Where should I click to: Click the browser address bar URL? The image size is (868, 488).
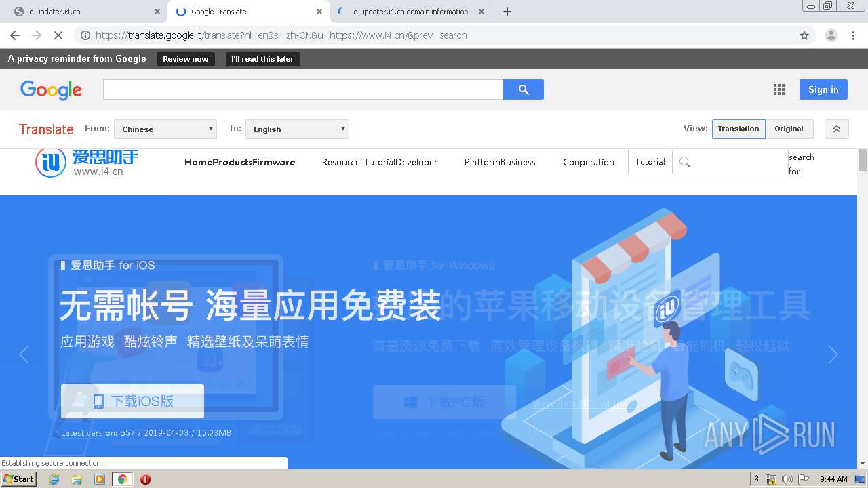click(281, 35)
